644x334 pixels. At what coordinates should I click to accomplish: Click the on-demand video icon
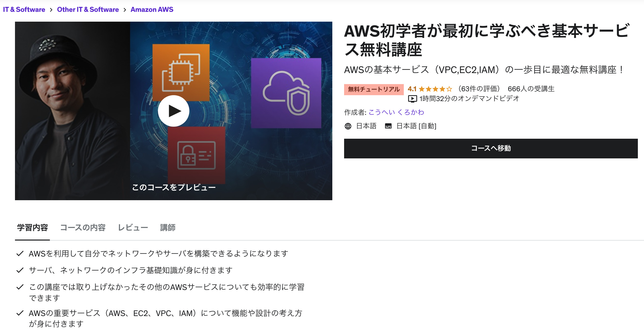click(412, 99)
